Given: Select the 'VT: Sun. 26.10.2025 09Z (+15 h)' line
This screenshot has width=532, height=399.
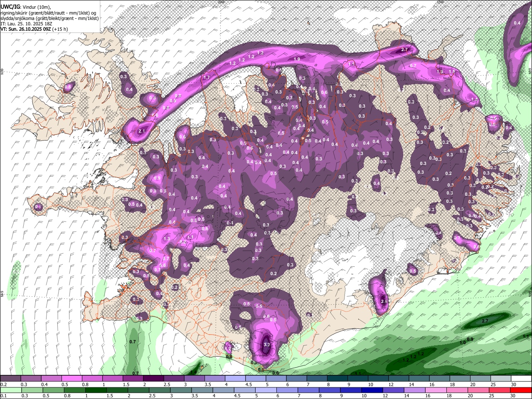Looking at the screenshot, I should [x=34, y=29].
